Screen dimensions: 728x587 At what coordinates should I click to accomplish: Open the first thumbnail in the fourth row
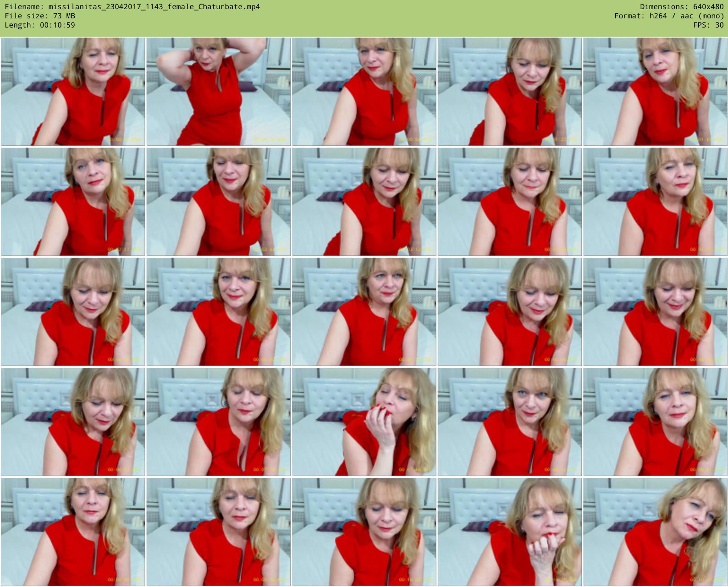click(x=73, y=422)
